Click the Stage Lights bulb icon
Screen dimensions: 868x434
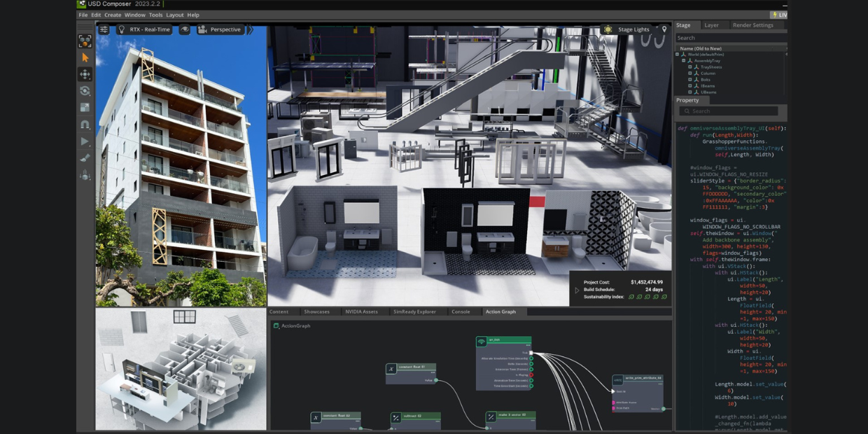(x=606, y=29)
